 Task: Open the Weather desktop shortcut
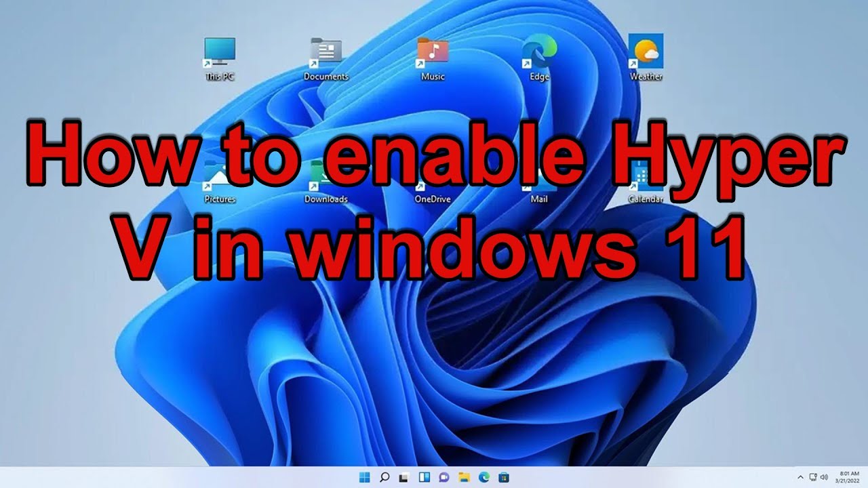[x=646, y=58]
